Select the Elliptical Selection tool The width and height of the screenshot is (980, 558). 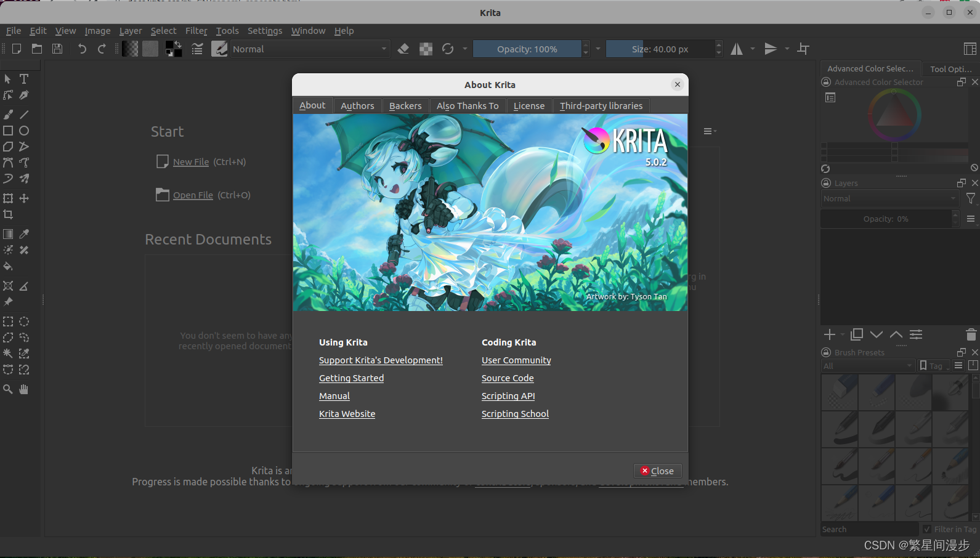pos(24,321)
